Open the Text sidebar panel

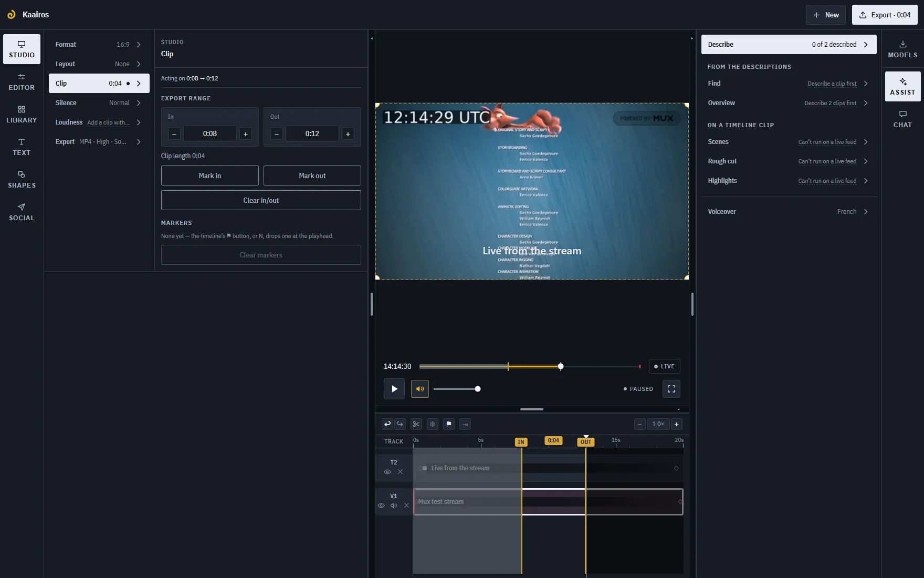click(22, 147)
